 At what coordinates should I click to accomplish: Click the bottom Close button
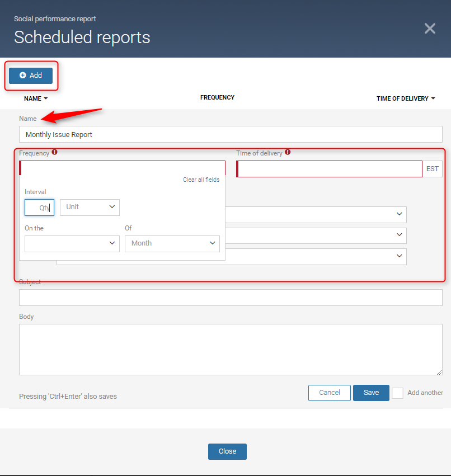[227, 451]
